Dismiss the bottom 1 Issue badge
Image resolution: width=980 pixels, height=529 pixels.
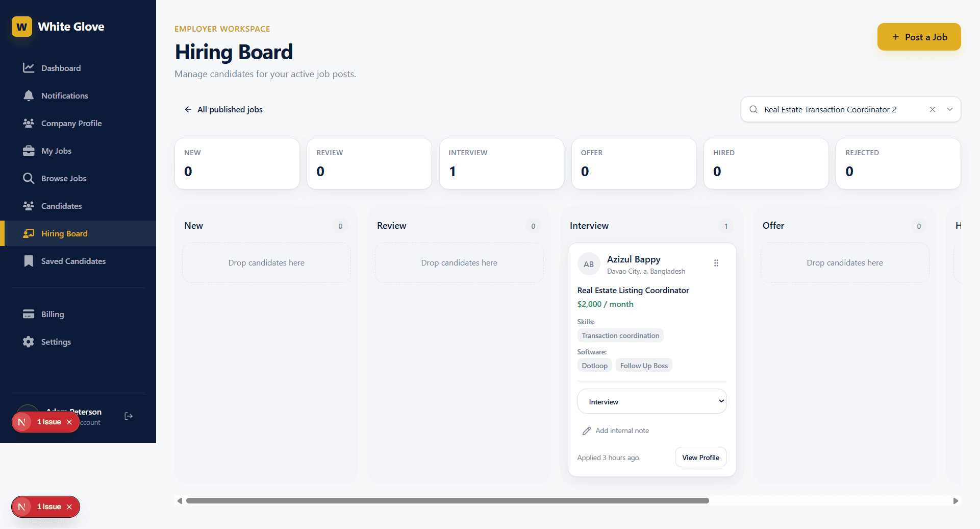pos(69,507)
